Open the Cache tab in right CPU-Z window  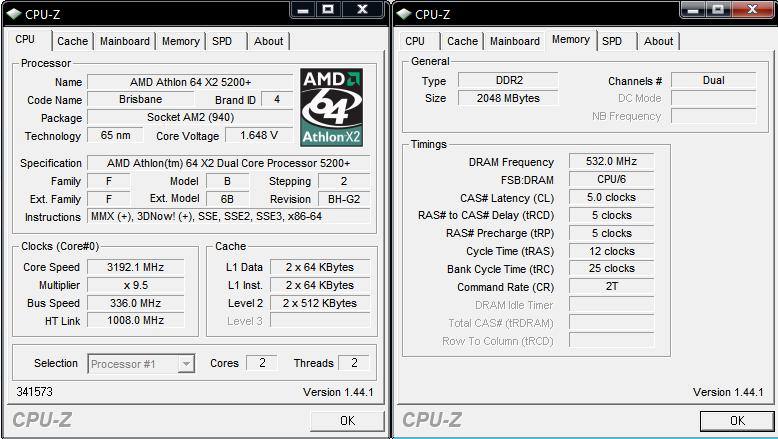[x=462, y=41]
